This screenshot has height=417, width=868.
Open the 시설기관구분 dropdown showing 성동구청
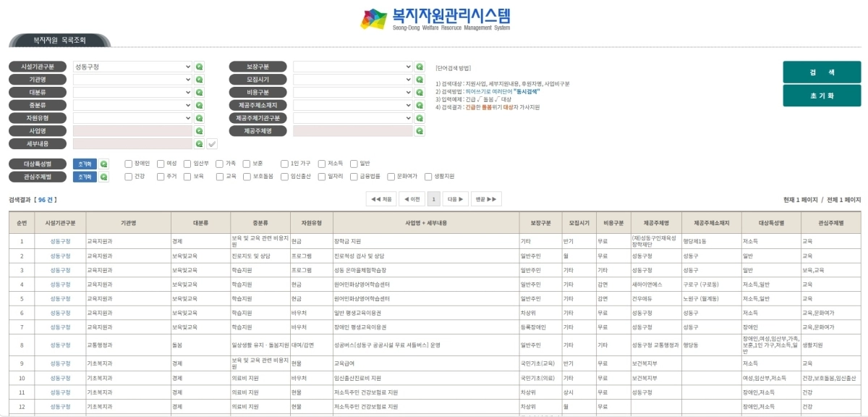[x=132, y=67]
